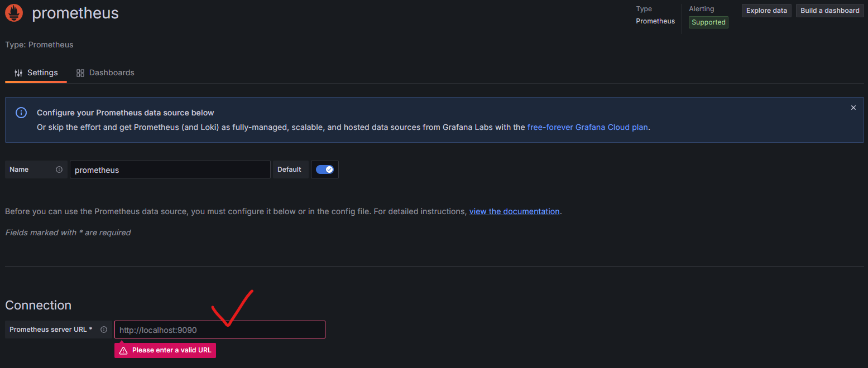This screenshot has width=868, height=368.
Task: Click the grid icon next to Dashboards
Action: point(80,72)
